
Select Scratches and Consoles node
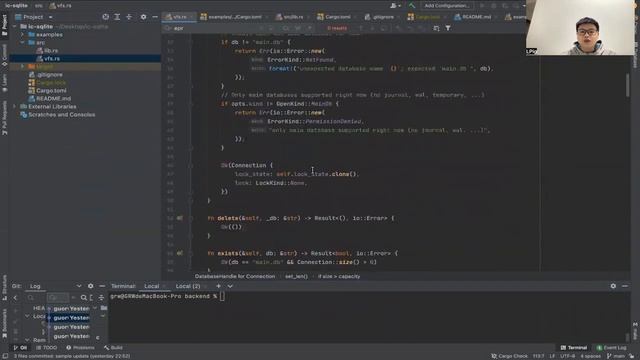[x=61, y=115]
